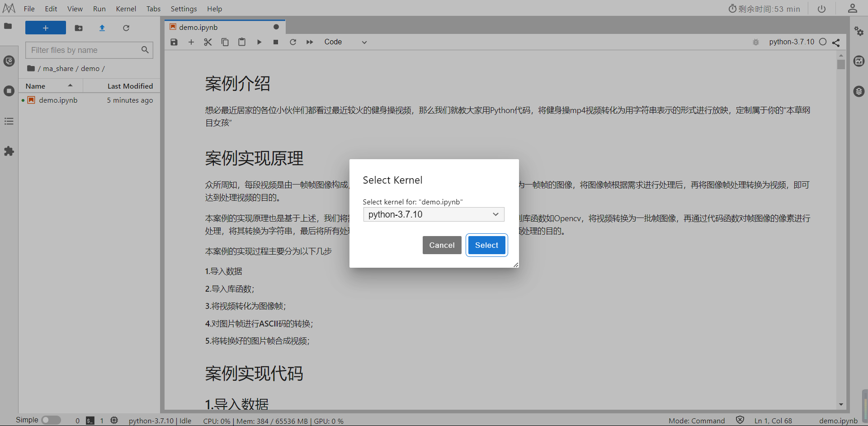Cut the selected cells
Image resolution: width=868 pixels, height=426 pixels.
208,42
